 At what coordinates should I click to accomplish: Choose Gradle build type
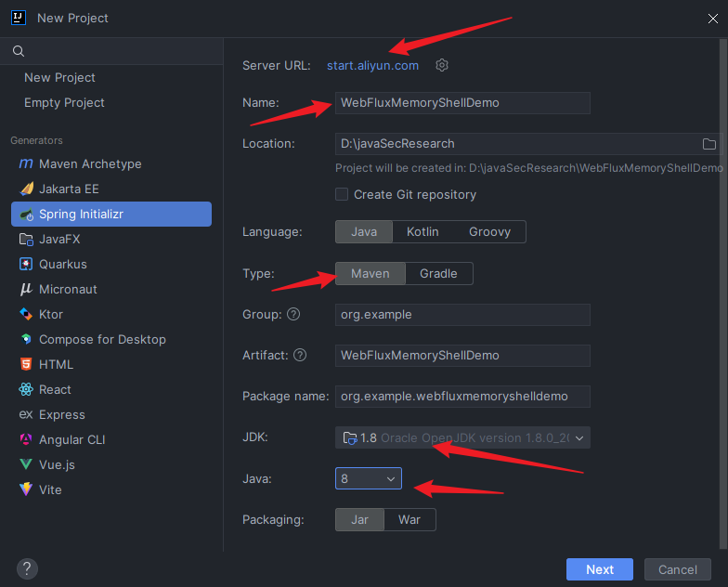pyautogui.click(x=438, y=273)
